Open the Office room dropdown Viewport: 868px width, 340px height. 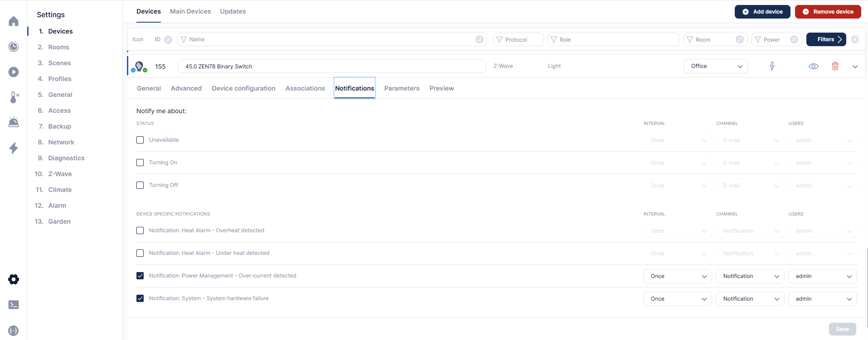[x=715, y=66]
